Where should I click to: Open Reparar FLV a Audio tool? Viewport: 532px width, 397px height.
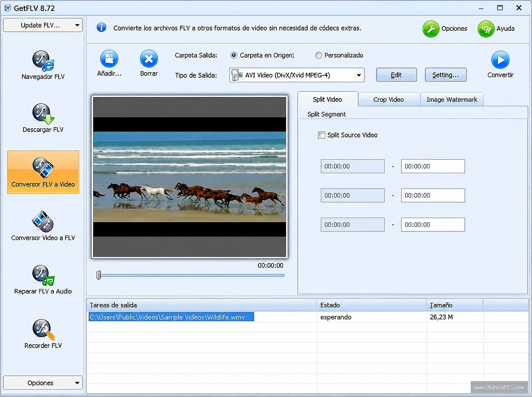pyautogui.click(x=43, y=280)
